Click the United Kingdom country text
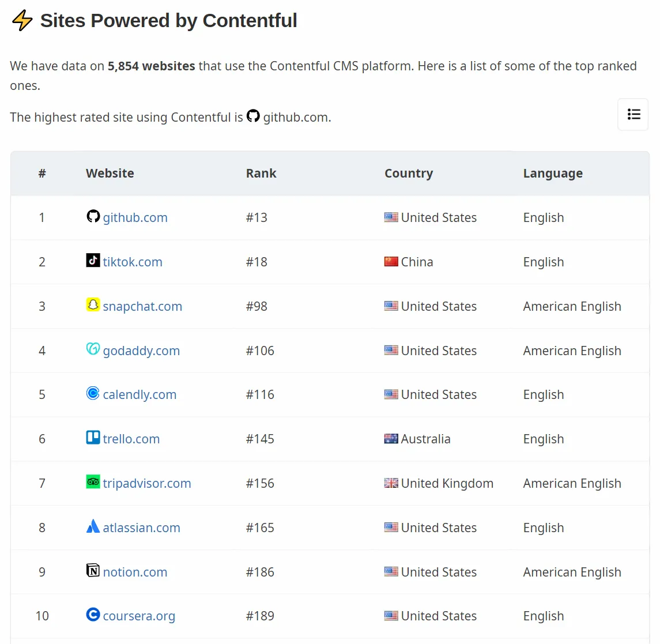Screen dimensions: 660x644 tap(447, 483)
